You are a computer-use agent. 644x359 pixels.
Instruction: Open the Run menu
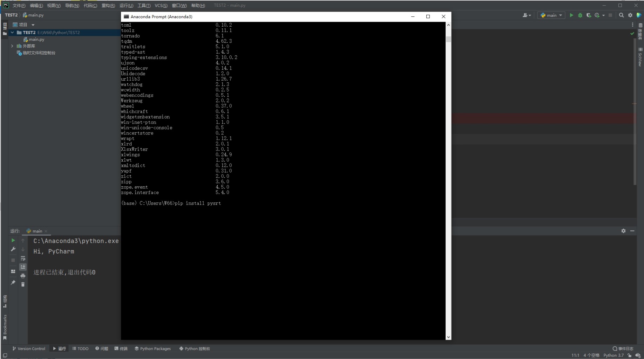click(126, 5)
